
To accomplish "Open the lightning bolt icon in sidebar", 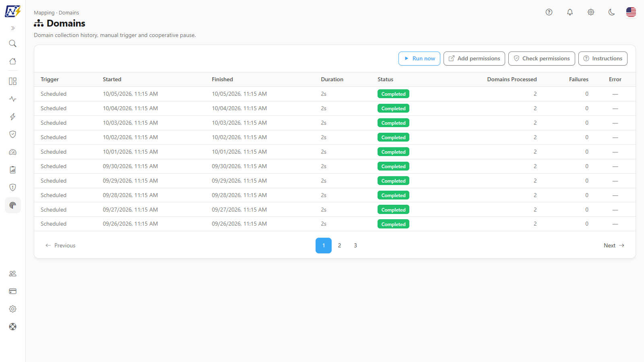I will [x=13, y=117].
